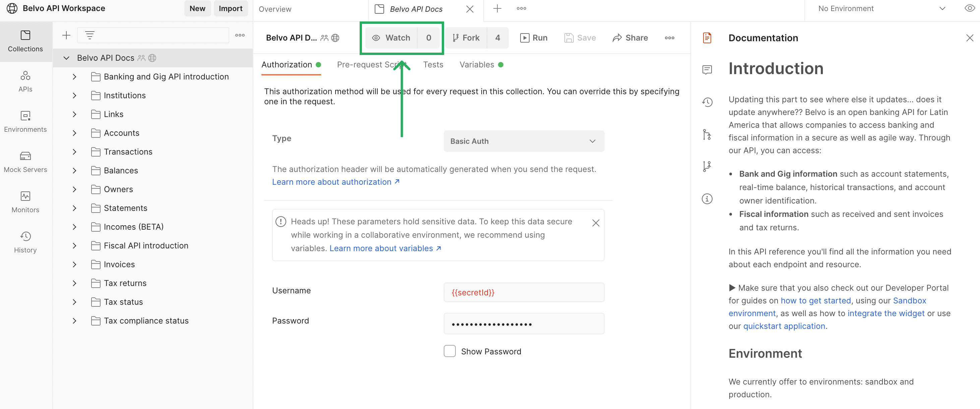Image resolution: width=980 pixels, height=409 pixels.
Task: Click the Fork button
Action: pyautogui.click(x=466, y=38)
